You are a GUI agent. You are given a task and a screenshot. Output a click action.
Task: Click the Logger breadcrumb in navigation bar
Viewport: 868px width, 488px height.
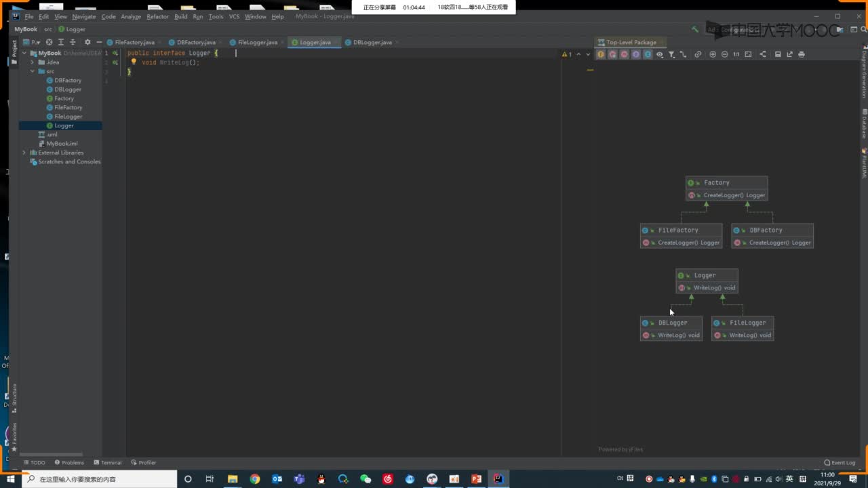point(72,29)
